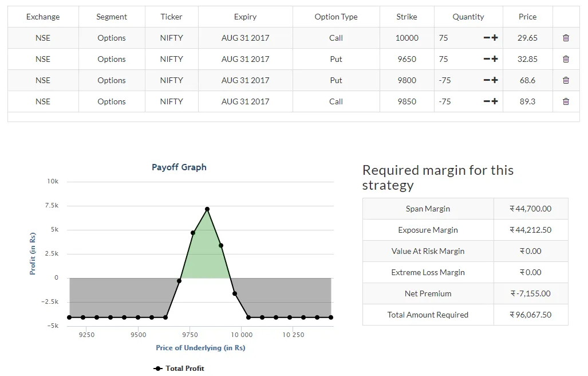The image size is (588, 376).
Task: Click the Span Margin value cell
Action: pyautogui.click(x=530, y=208)
